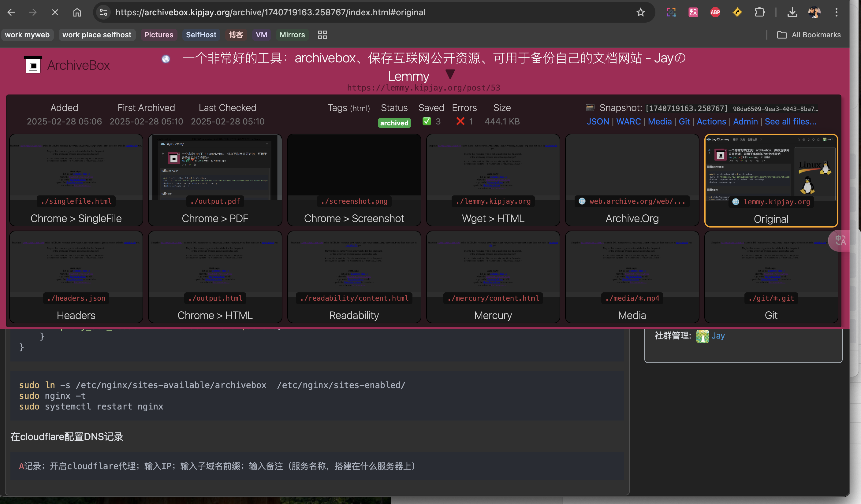This screenshot has width=861, height=504.
Task: Open the ./screenshot.png path link
Action: 354,202
